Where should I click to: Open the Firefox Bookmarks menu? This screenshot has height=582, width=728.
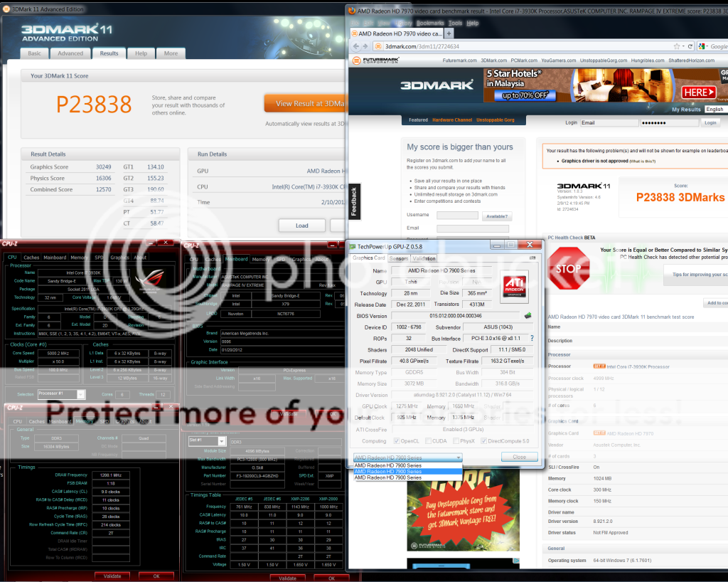pyautogui.click(x=430, y=23)
